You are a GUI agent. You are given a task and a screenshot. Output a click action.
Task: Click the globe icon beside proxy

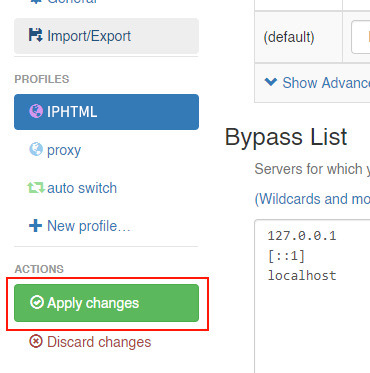pyautogui.click(x=36, y=149)
